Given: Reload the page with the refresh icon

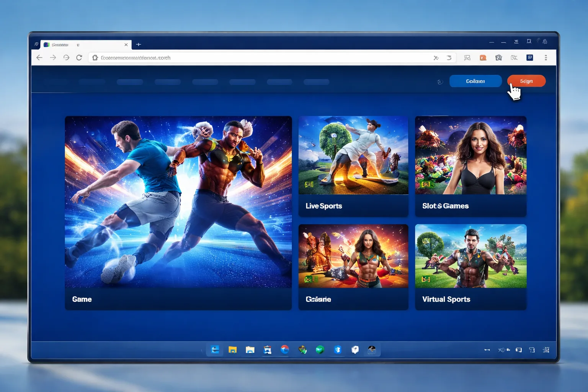Looking at the screenshot, I should tap(79, 57).
